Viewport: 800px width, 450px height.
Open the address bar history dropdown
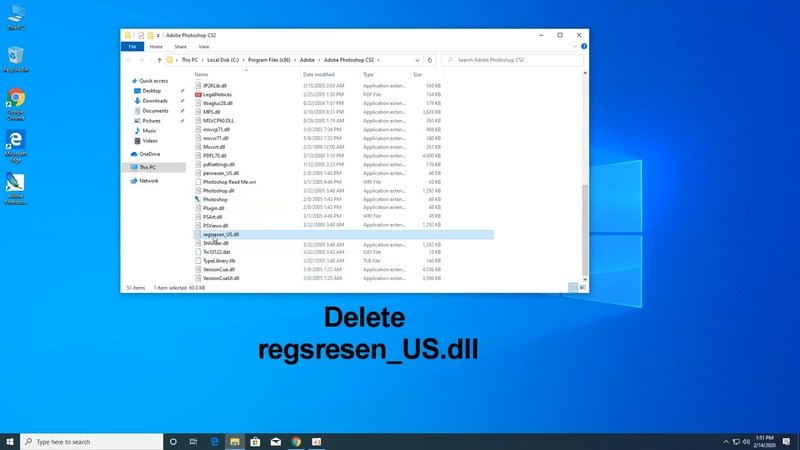417,60
